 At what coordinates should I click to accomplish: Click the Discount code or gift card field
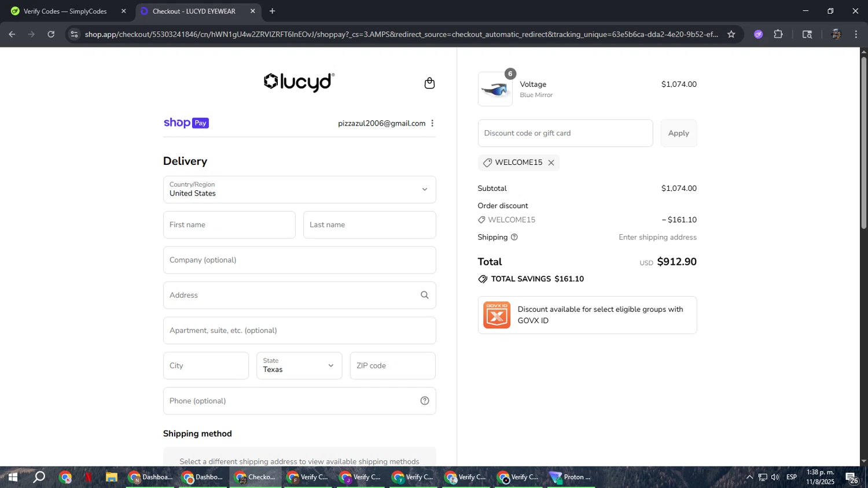click(x=565, y=133)
